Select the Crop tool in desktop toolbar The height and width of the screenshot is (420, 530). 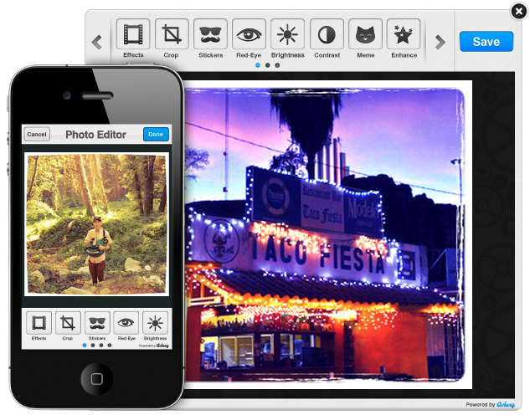pos(172,34)
